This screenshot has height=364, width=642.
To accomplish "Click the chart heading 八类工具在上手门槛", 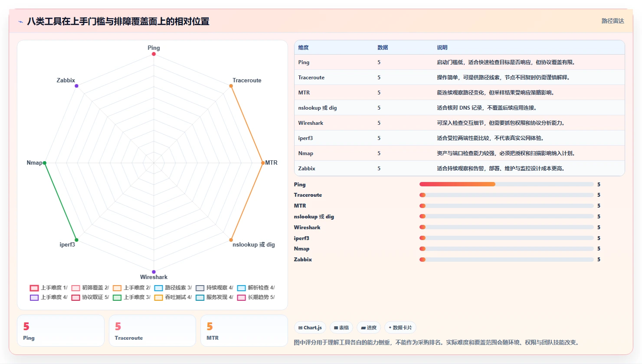I will 118,22.
